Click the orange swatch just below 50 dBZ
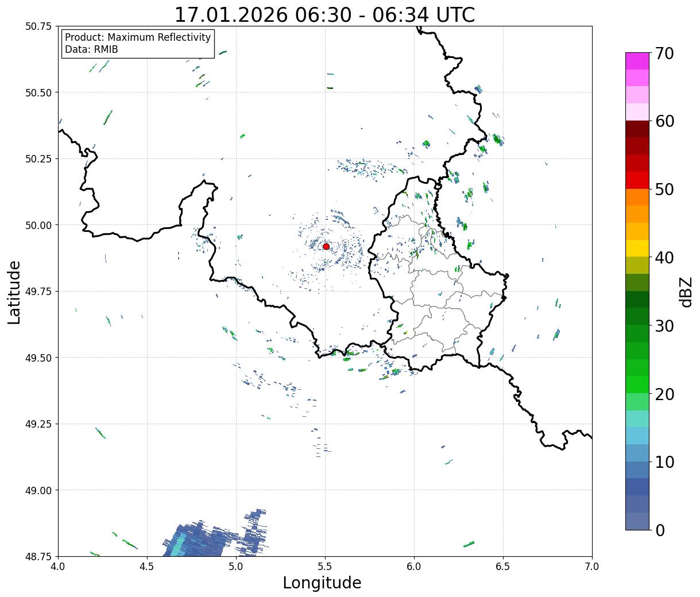Image resolution: width=700 pixels, height=597 pixels. pos(637,197)
